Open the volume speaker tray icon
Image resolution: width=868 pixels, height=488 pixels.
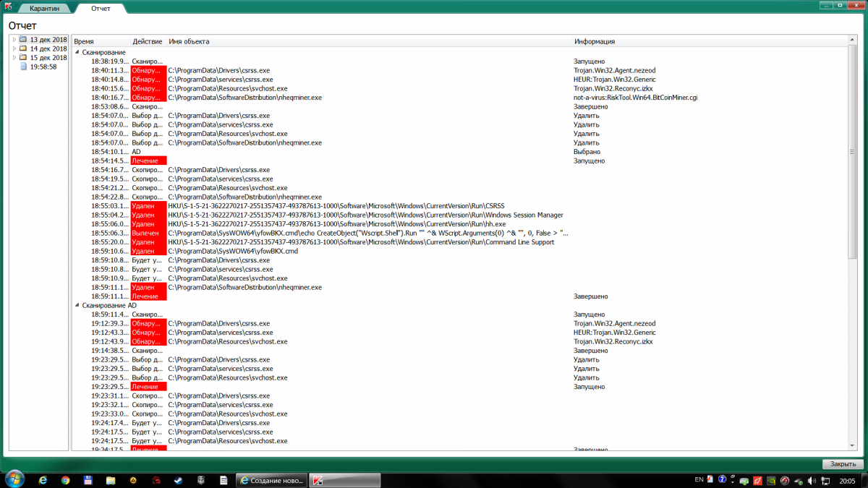coord(811,480)
